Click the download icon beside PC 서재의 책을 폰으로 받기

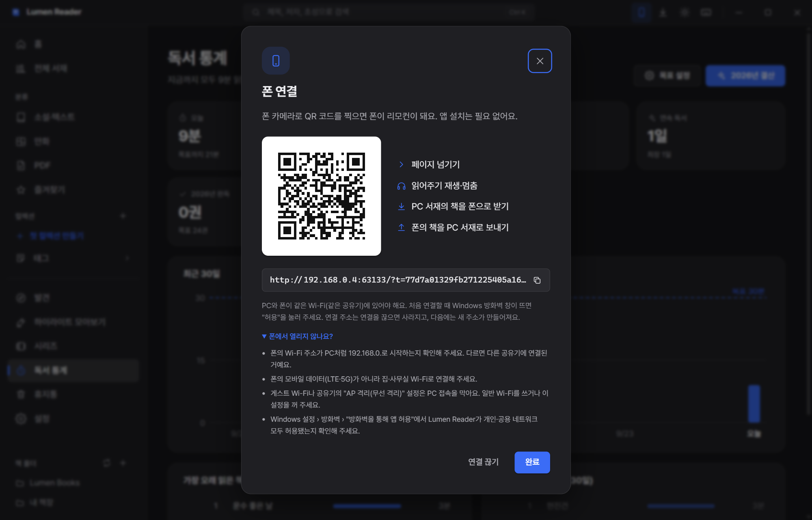click(401, 207)
